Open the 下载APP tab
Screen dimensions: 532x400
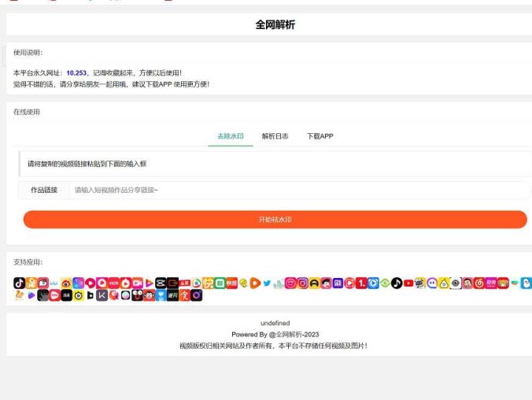click(x=320, y=136)
